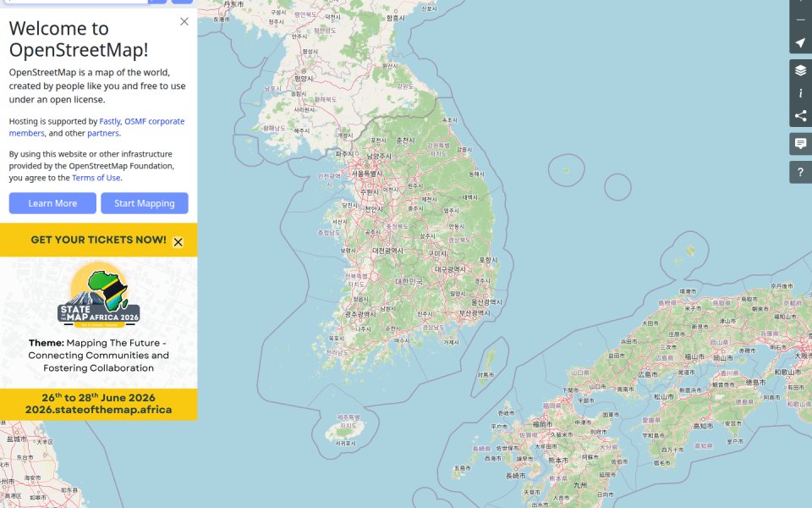Image resolution: width=812 pixels, height=508 pixels.
Task: Click the 長崎市 city label
Action: pyautogui.click(x=516, y=476)
